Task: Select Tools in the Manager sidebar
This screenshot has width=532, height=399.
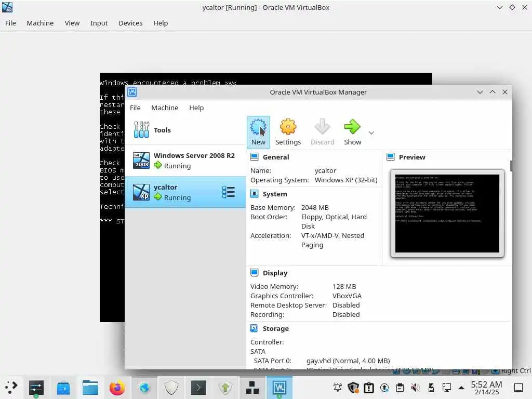Action: (185, 130)
